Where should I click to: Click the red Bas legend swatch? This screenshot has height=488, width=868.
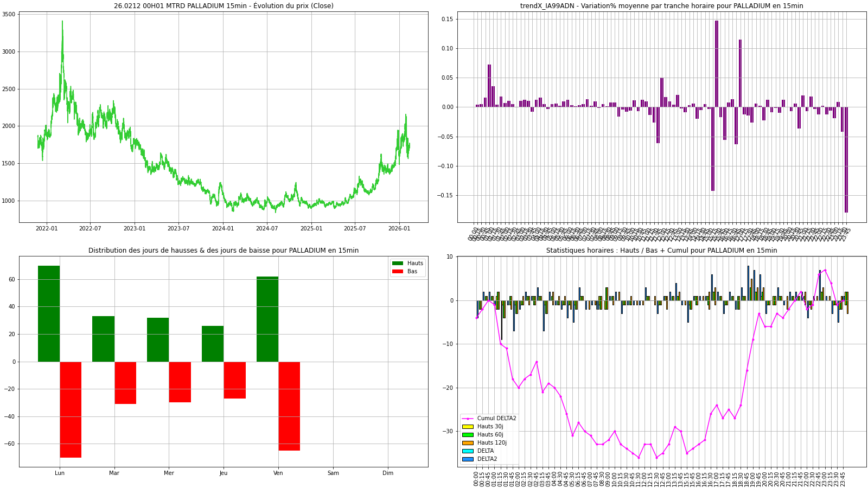pyautogui.click(x=398, y=272)
